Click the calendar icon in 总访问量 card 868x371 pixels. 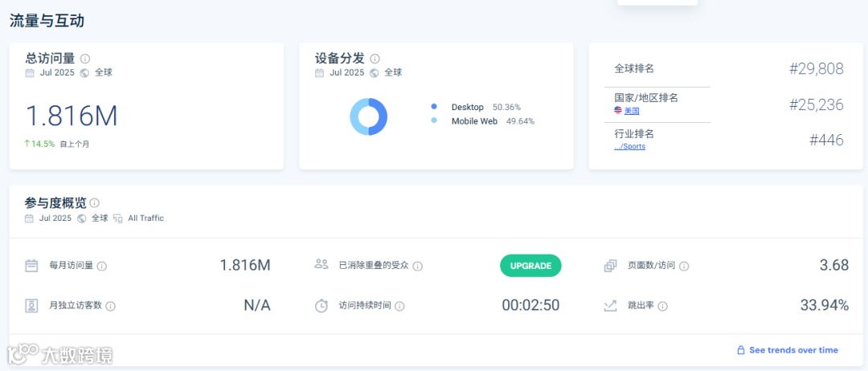tap(30, 73)
